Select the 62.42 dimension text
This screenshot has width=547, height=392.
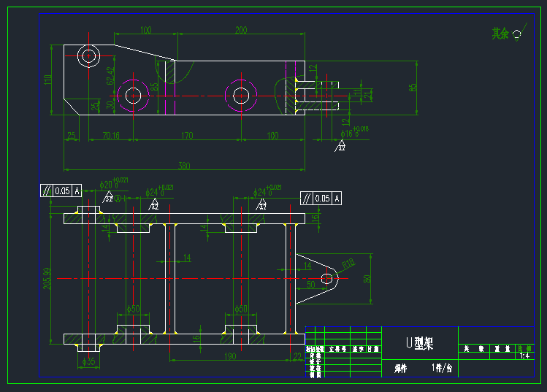pyautogui.click(x=110, y=76)
